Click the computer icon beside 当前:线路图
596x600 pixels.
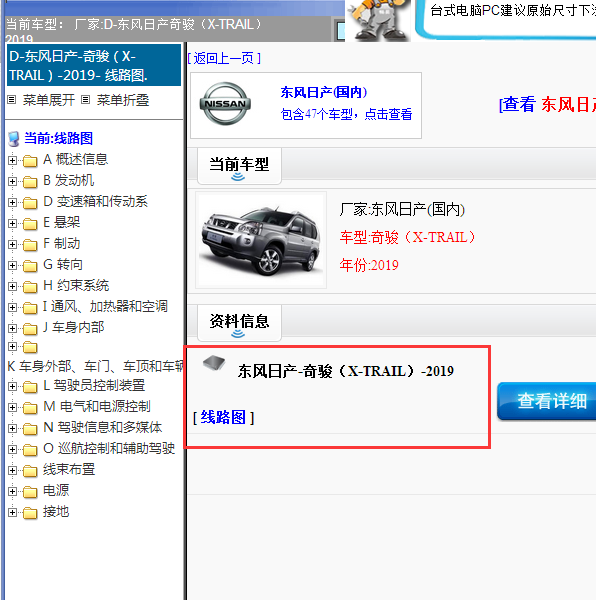point(14,139)
